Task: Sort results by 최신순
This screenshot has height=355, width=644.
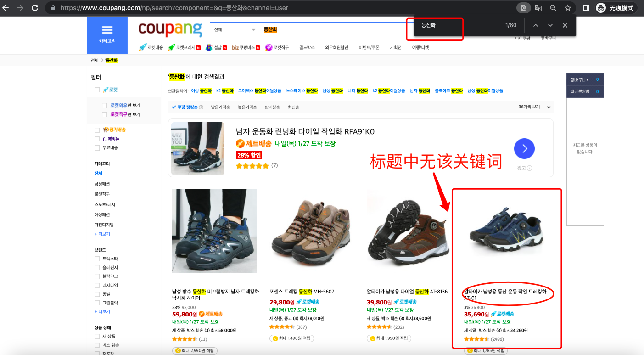Action: (x=293, y=107)
